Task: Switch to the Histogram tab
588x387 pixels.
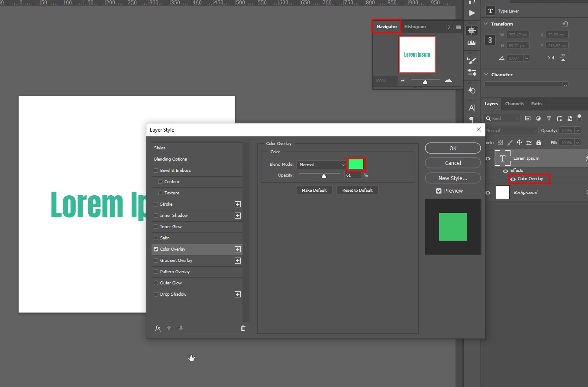Action: point(415,27)
